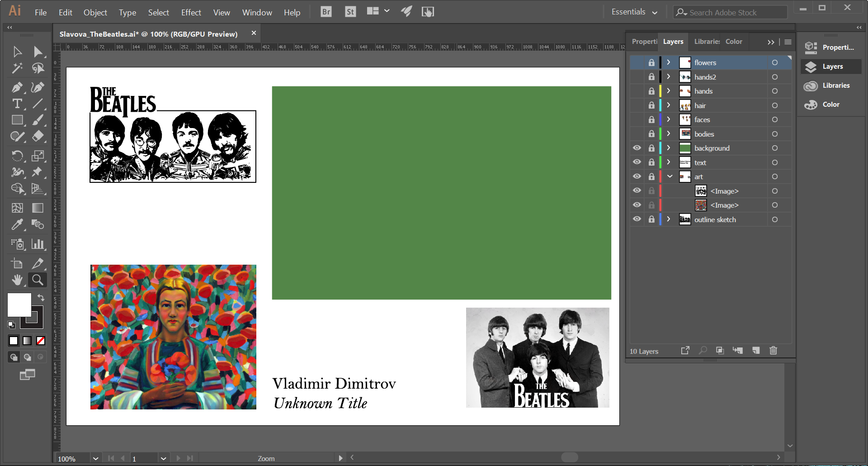
Task: Swap fill and stroke colors arrow
Action: [x=41, y=297]
